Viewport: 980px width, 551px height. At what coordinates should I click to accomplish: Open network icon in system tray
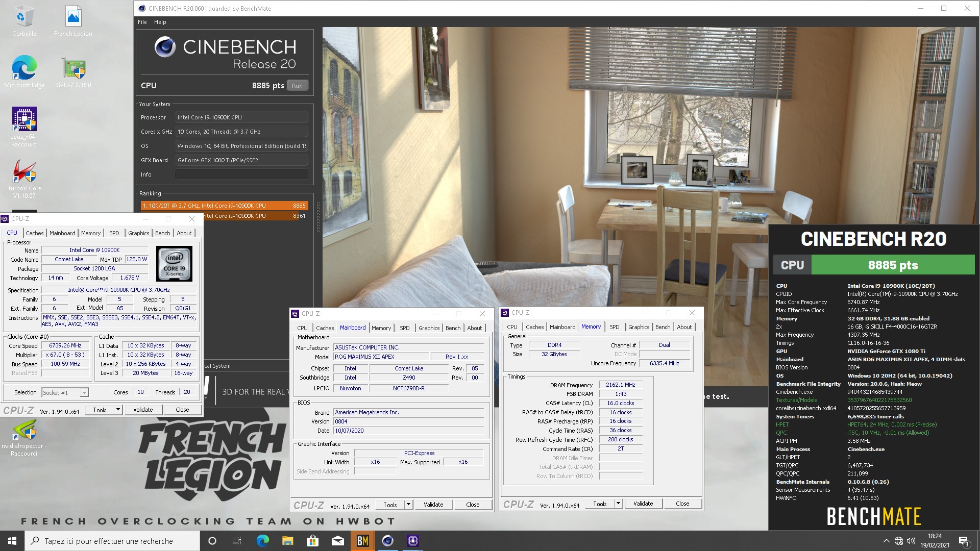[x=899, y=541]
